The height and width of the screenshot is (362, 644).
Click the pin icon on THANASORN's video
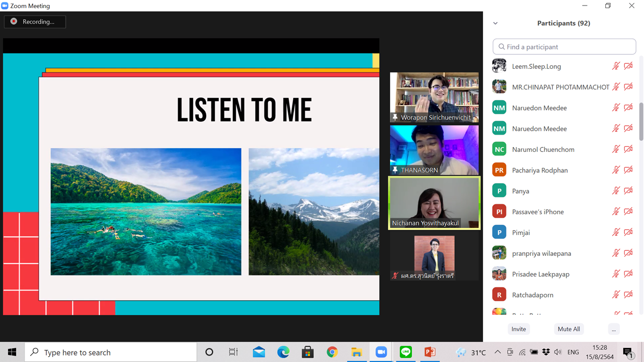(x=395, y=170)
